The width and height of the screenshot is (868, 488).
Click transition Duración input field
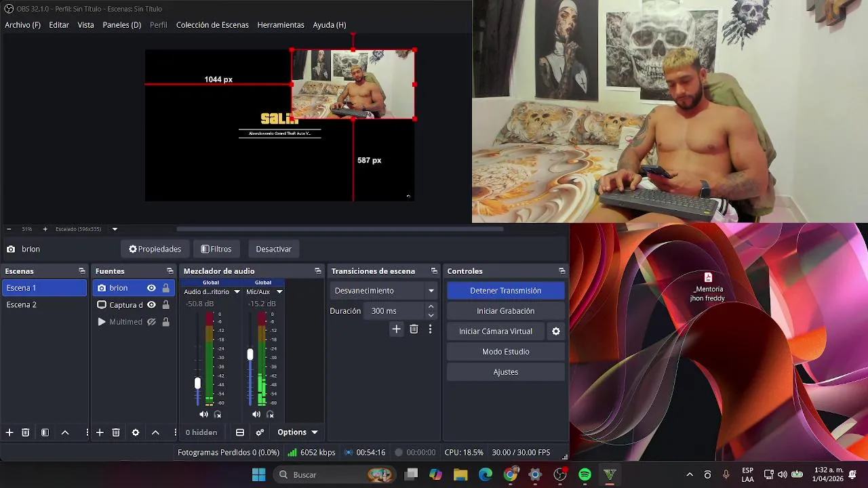395,311
